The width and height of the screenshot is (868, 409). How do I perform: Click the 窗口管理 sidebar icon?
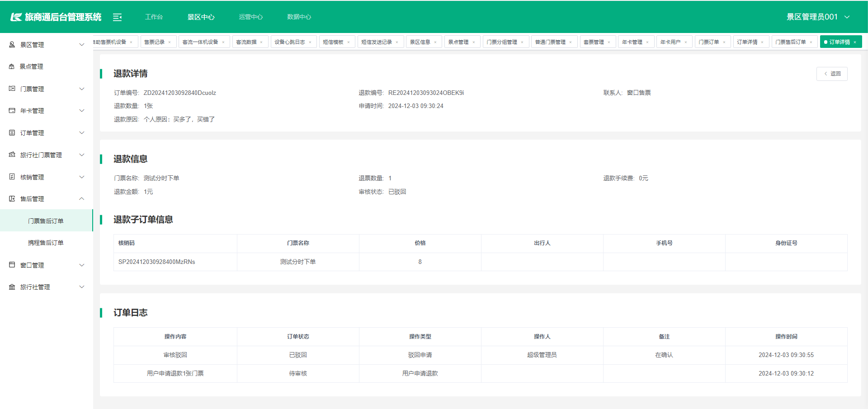click(x=12, y=265)
